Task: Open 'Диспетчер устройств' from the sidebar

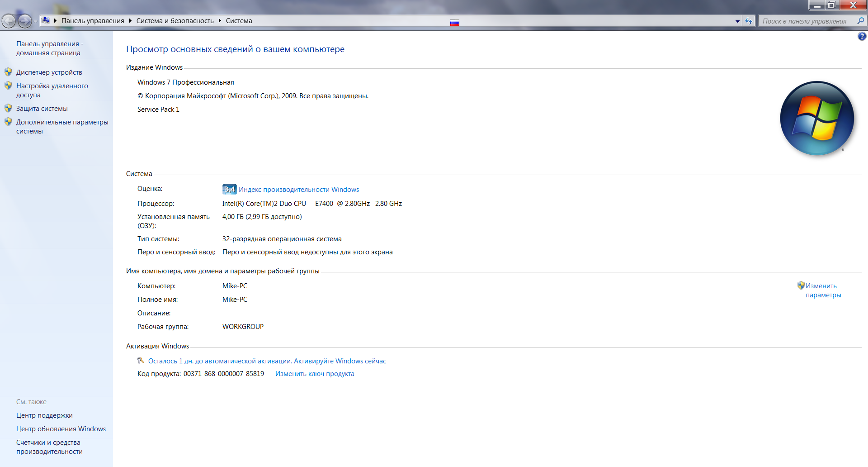Action: [49, 72]
